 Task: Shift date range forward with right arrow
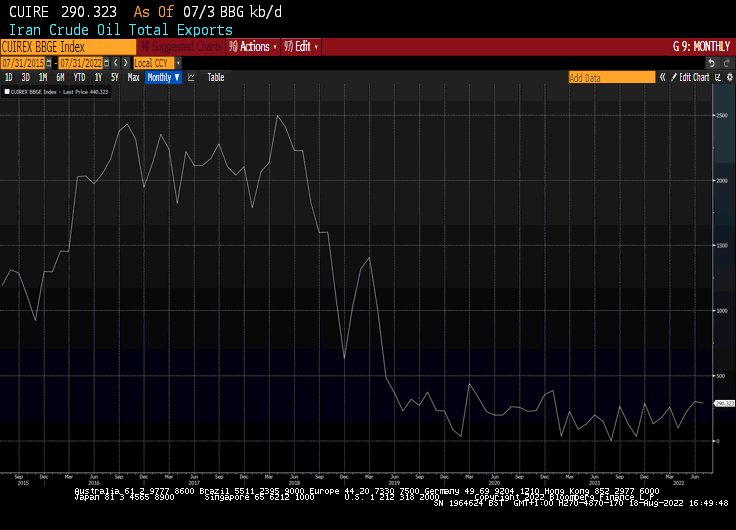click(x=125, y=63)
